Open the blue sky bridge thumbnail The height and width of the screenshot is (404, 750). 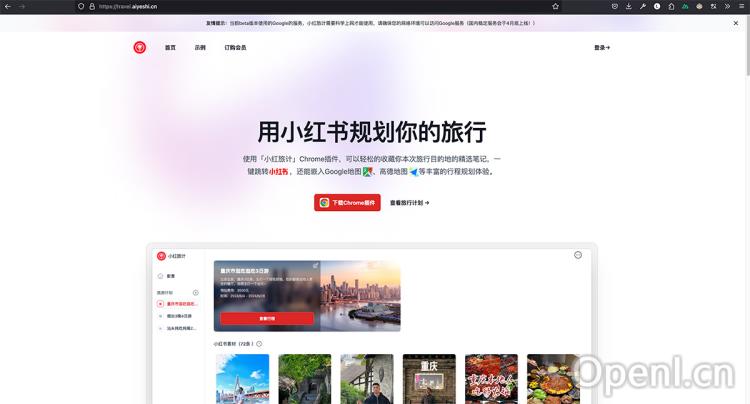coord(243,379)
